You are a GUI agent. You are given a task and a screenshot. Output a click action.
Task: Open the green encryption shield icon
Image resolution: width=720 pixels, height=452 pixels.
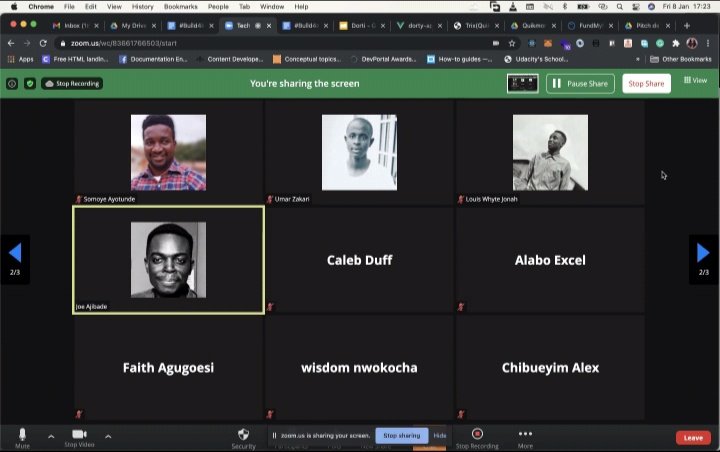click(x=30, y=84)
